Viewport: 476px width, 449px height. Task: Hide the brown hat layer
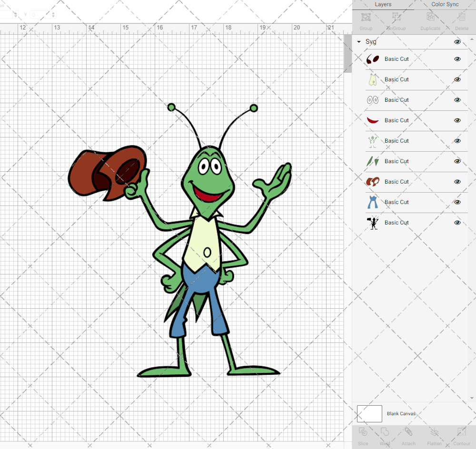coord(457,182)
